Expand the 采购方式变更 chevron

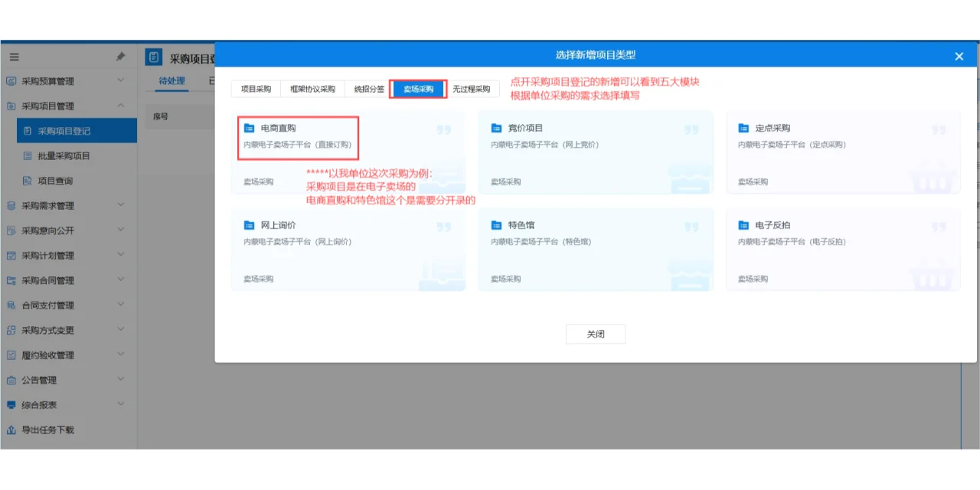(x=121, y=329)
